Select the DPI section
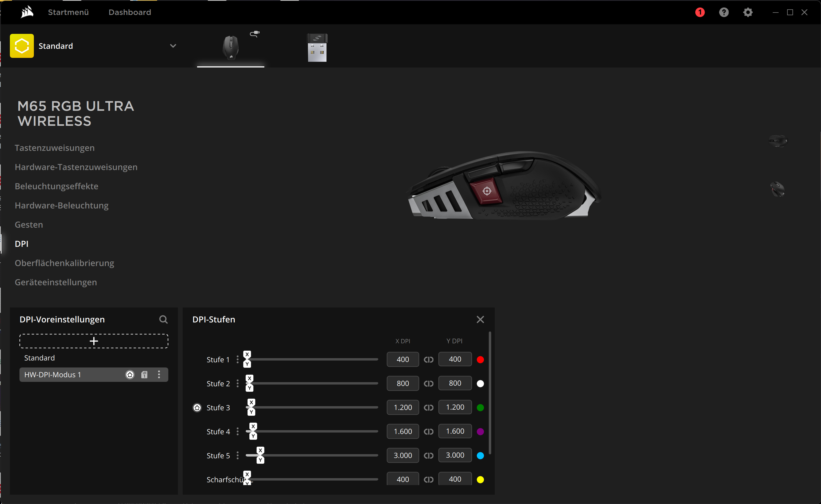Screen dimensions: 821x504 [22, 244]
